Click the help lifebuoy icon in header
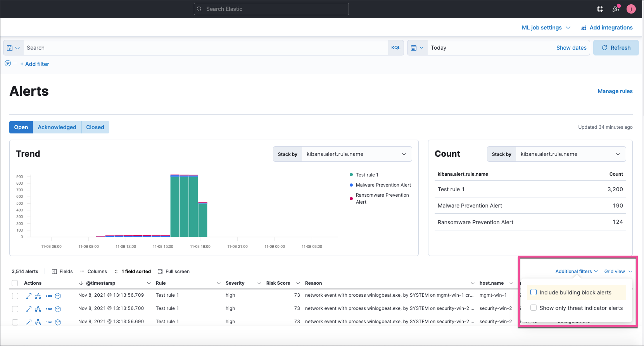 tap(600, 9)
